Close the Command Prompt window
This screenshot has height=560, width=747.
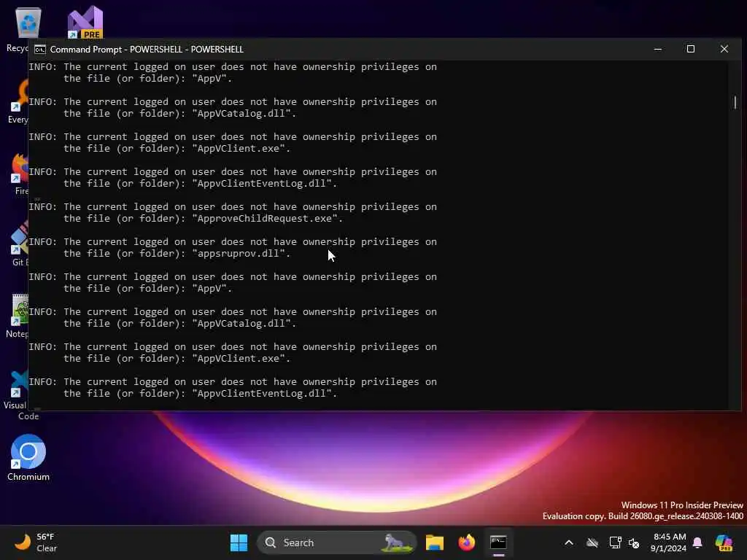pos(724,49)
